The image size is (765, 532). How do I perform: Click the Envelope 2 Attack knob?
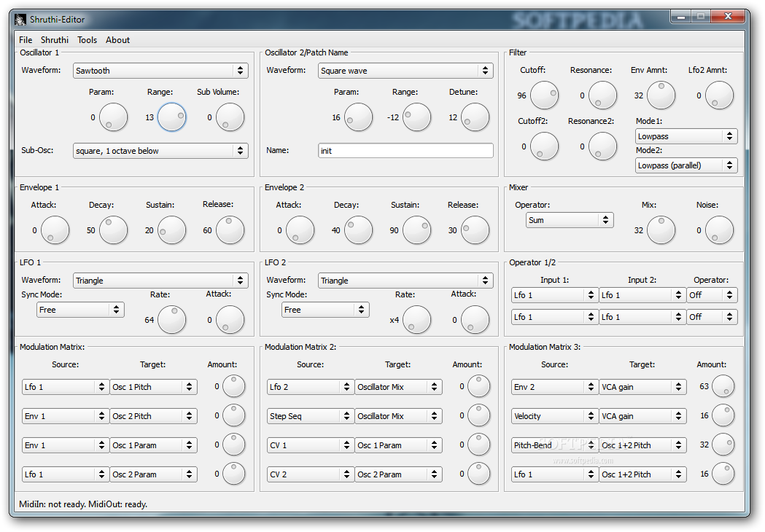tap(300, 230)
